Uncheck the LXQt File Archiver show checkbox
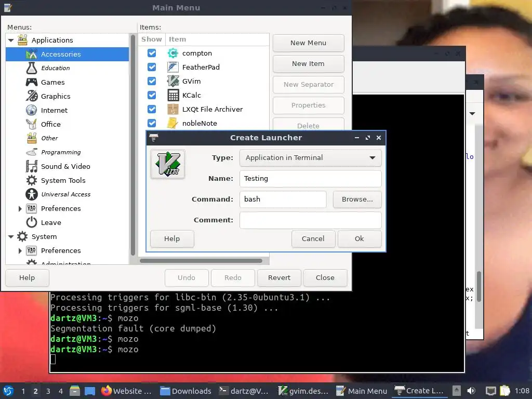Image resolution: width=532 pixels, height=399 pixels. [x=152, y=109]
